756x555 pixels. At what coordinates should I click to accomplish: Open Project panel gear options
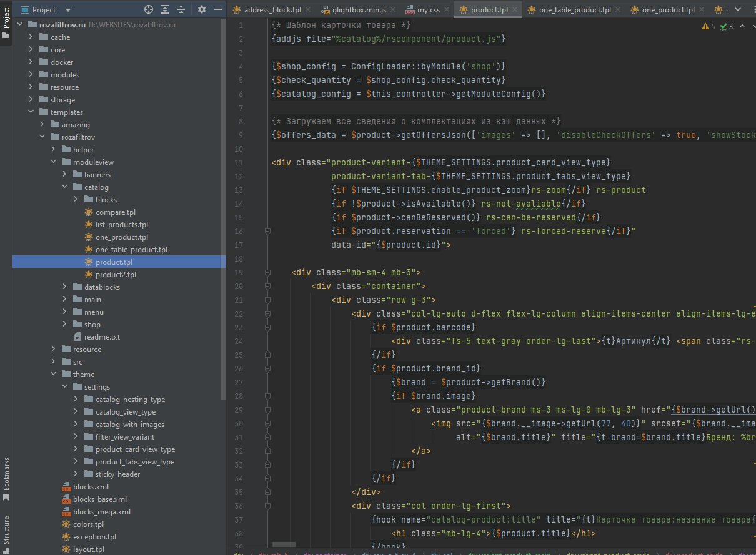coord(201,10)
